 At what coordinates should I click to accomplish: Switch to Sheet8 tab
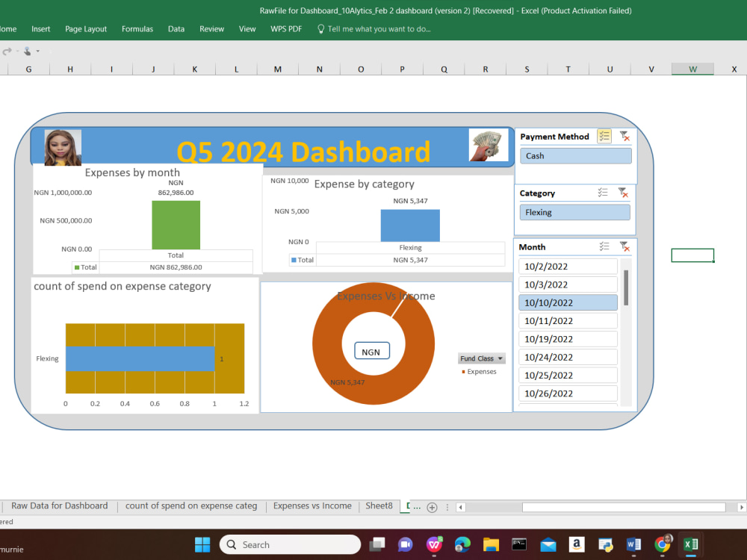(x=379, y=505)
